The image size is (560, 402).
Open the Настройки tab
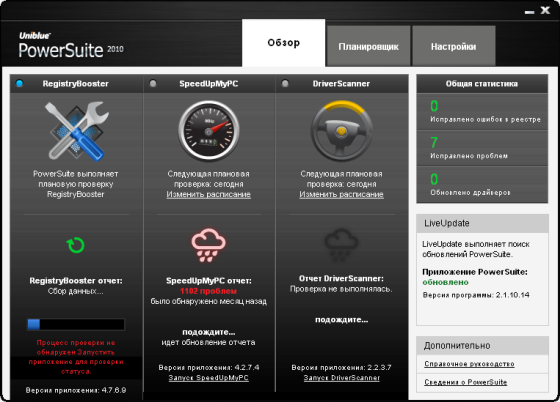point(454,46)
